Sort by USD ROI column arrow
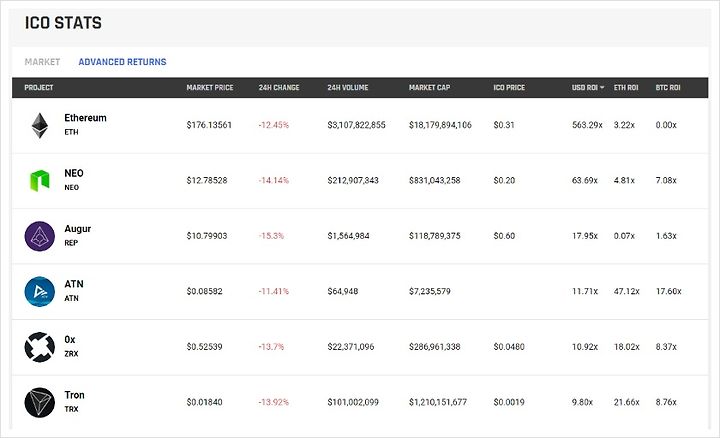The image size is (720, 438). pyautogui.click(x=602, y=87)
